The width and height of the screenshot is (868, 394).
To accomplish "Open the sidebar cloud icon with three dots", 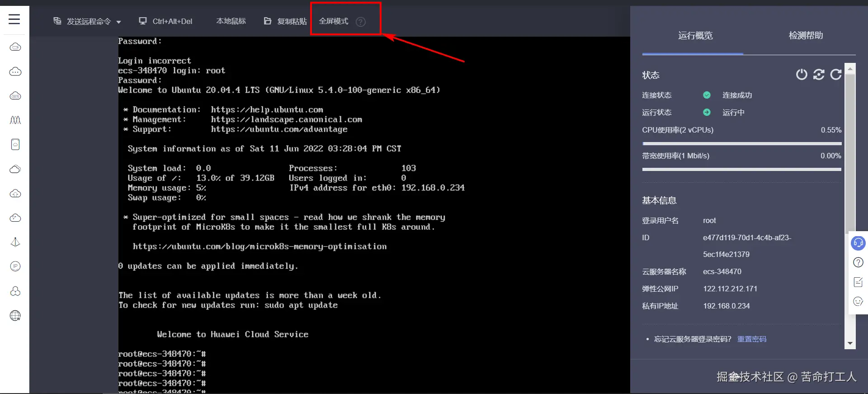I will click(15, 71).
